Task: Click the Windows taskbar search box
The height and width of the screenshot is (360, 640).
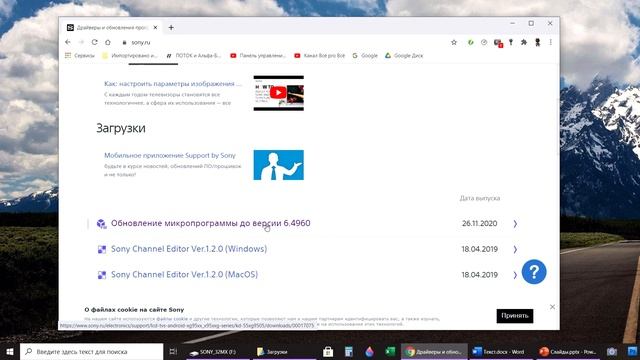Action: [x=91, y=351]
